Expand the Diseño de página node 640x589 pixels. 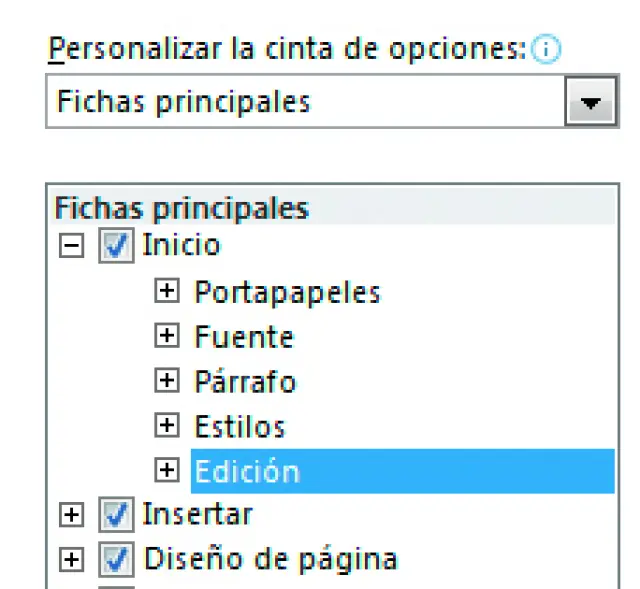click(x=69, y=560)
